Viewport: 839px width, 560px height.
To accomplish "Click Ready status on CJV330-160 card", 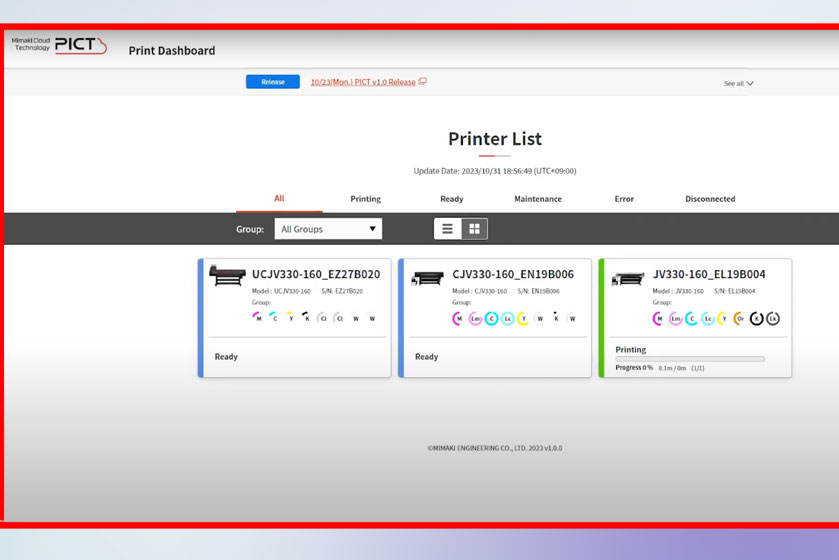I will 426,357.
